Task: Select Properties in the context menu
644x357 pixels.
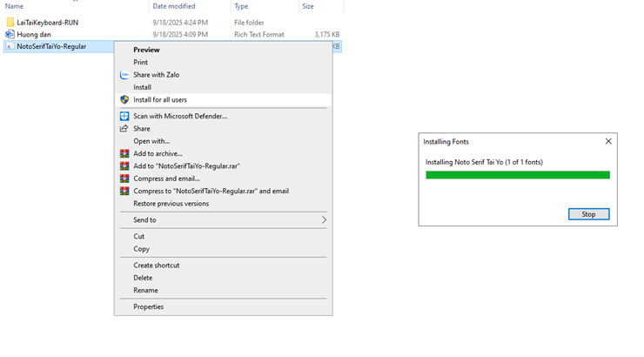Action: pyautogui.click(x=148, y=306)
